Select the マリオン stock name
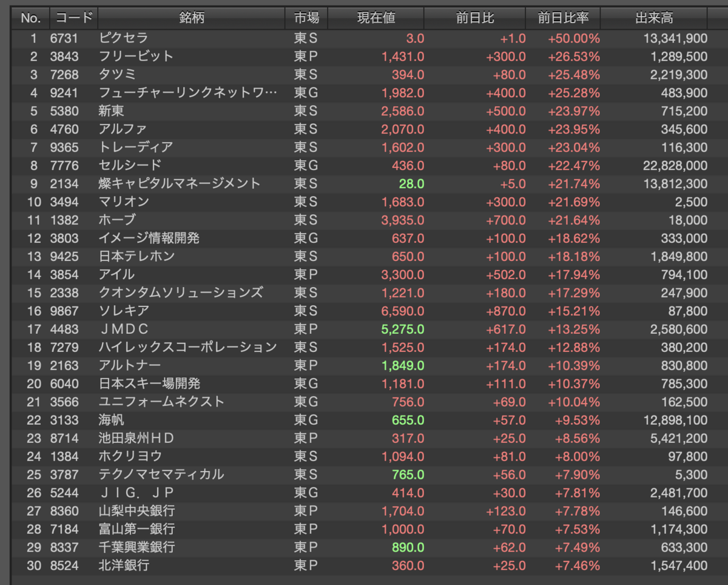 click(124, 201)
